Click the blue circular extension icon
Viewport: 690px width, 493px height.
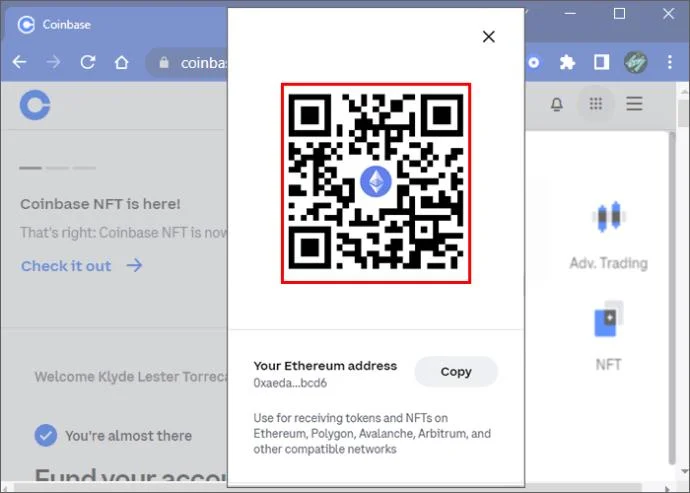click(x=533, y=63)
